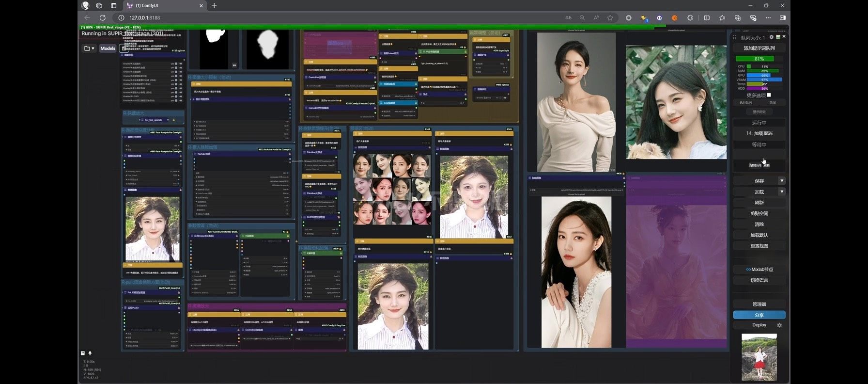Add the page to browser favorites
Screen dimensions: 868x384
(x=610, y=18)
